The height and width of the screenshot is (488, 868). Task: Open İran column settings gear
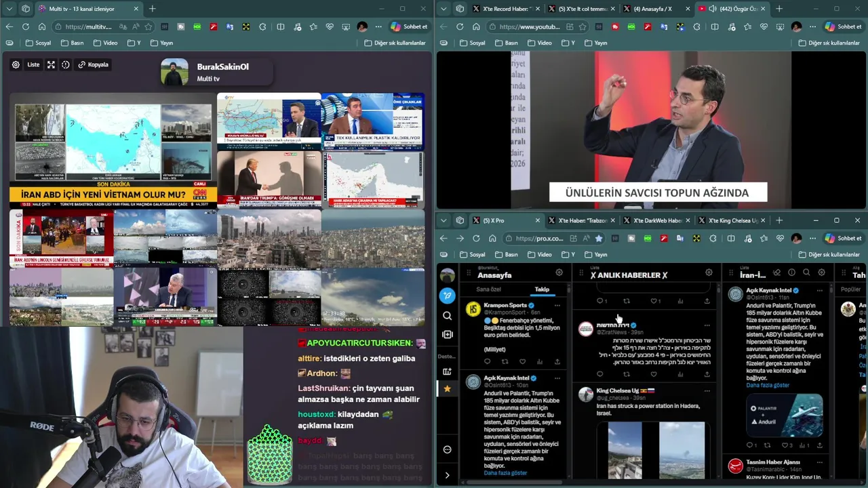click(821, 272)
